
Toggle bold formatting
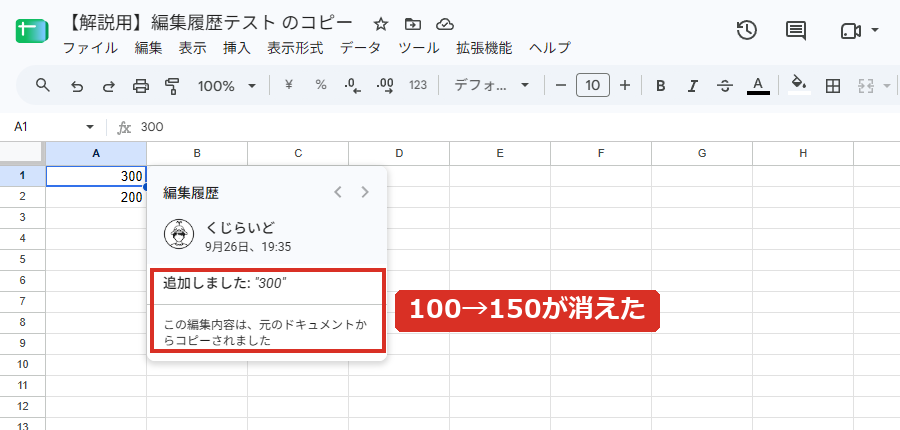pyautogui.click(x=661, y=86)
